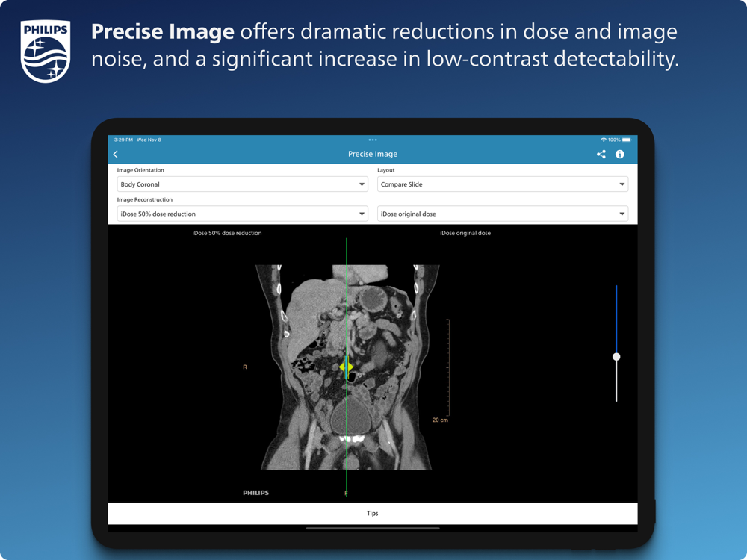Click the 'iDose 50% dose reduction' image caption

coord(227,233)
